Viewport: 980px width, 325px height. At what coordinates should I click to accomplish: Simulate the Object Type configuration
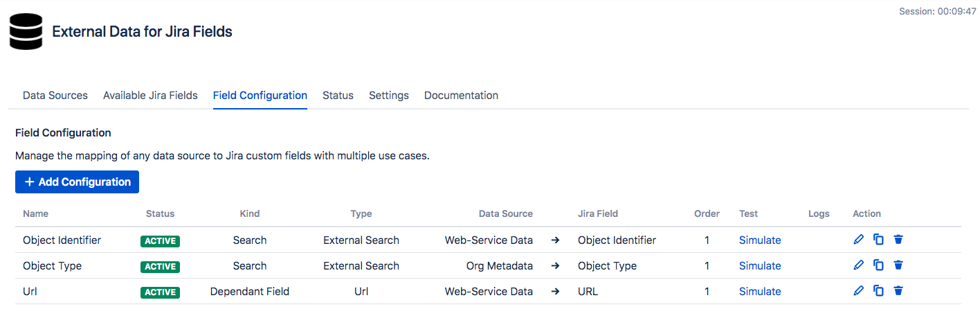coord(760,266)
